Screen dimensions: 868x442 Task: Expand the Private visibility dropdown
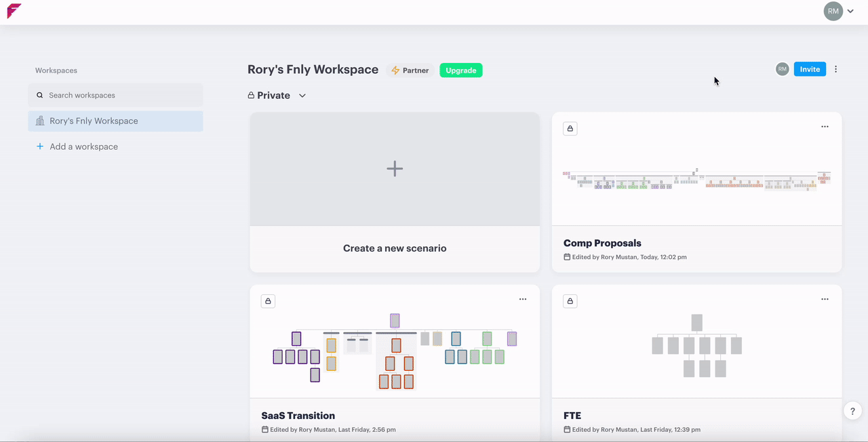pos(302,96)
